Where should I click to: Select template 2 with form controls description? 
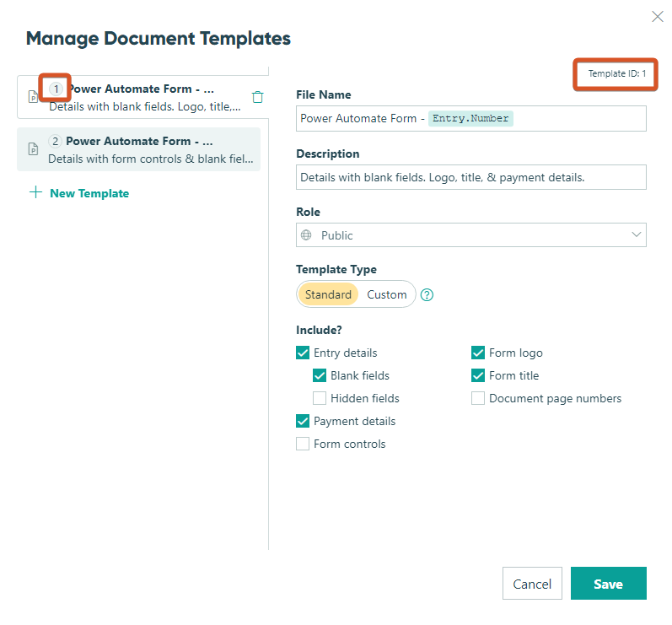138,149
